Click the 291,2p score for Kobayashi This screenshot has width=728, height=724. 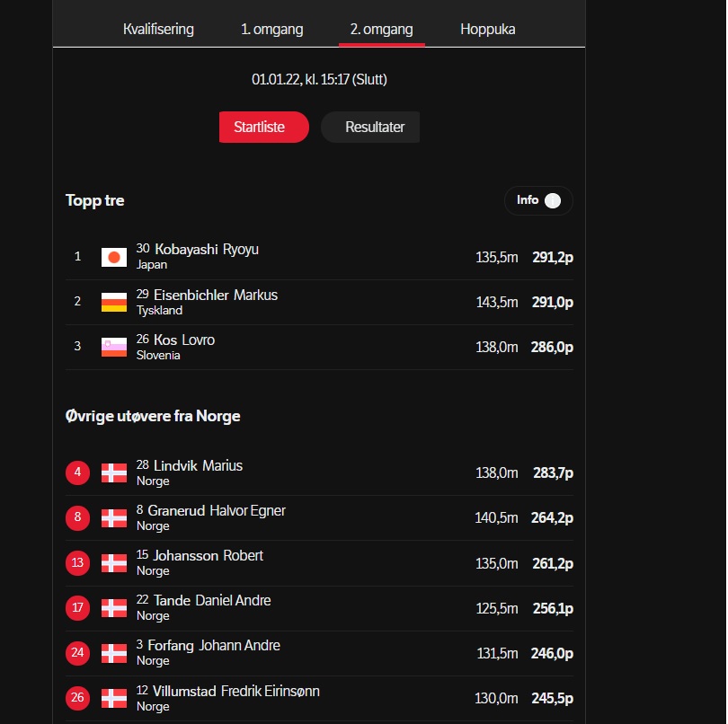(553, 257)
